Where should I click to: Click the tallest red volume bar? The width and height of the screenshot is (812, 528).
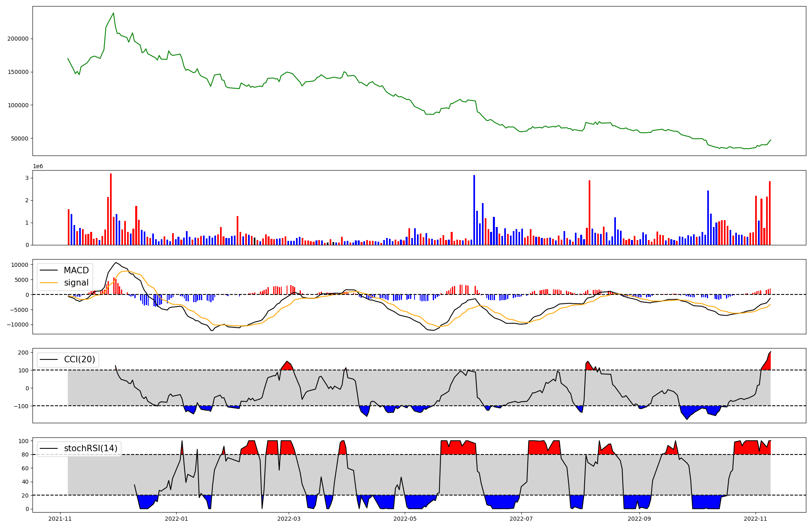[x=111, y=209]
